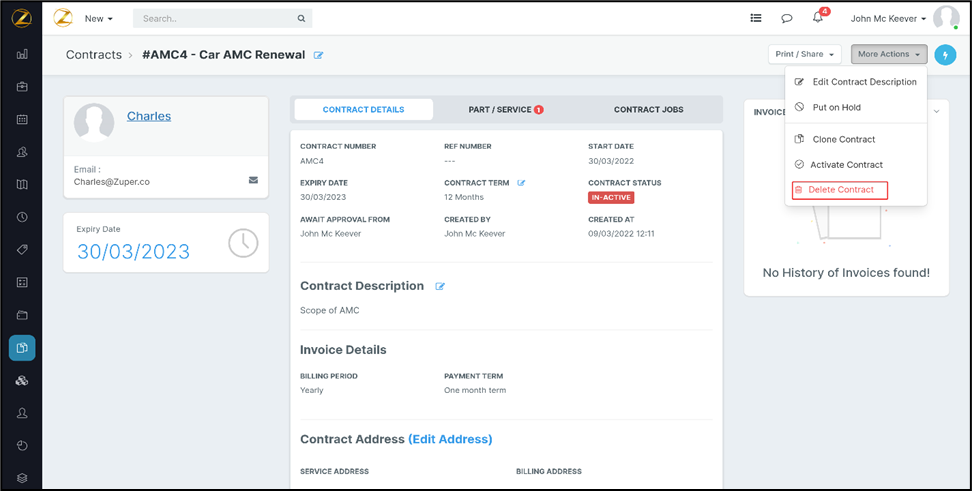Image resolution: width=972 pixels, height=491 pixels.
Task: Click the IN-ACTIVE contract status badge
Action: pos(611,198)
